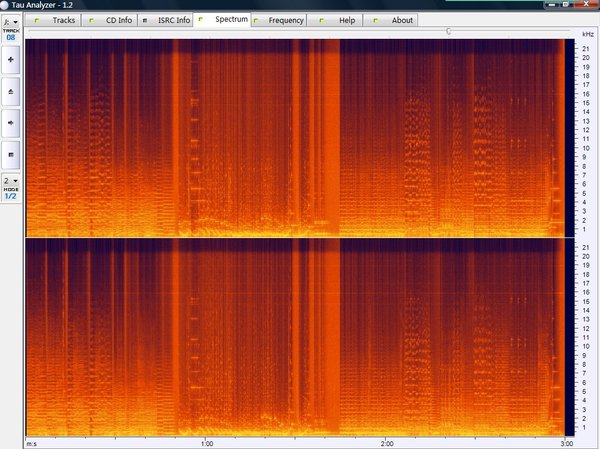The image size is (600, 449).
Task: Open the About tab
Action: (x=390, y=20)
